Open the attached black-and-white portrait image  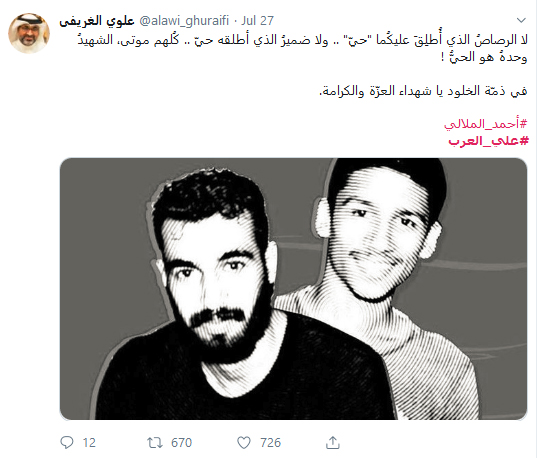(x=293, y=289)
